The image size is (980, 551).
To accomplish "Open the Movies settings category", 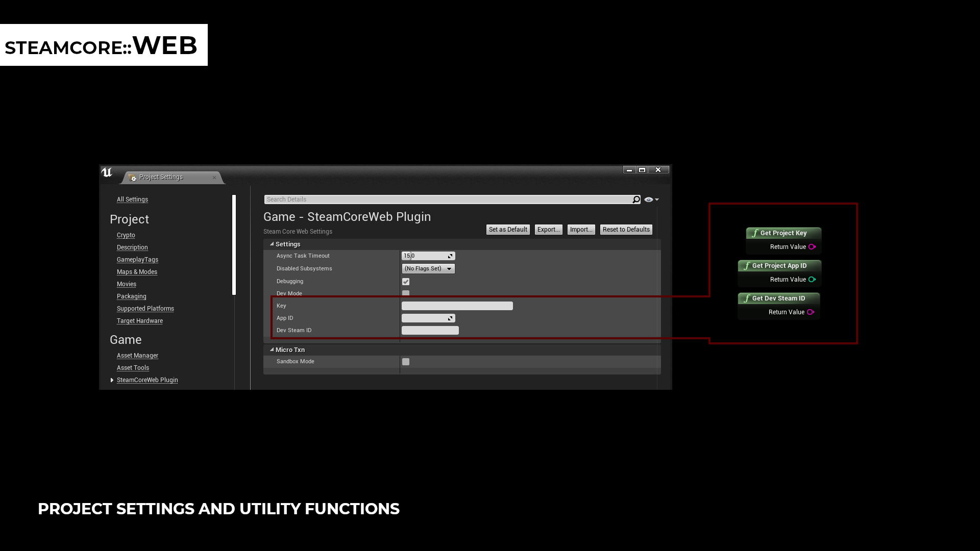I will pyautogui.click(x=127, y=284).
